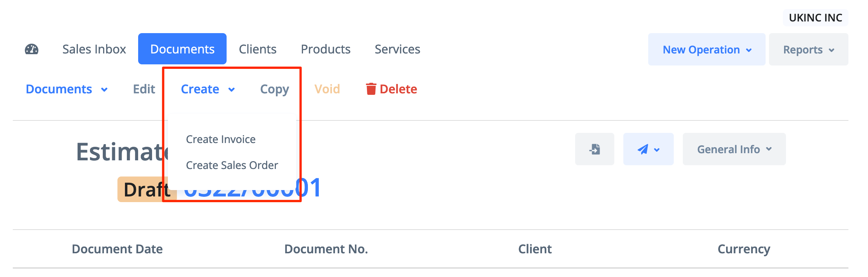Expand the Create dropdown chevron
The width and height of the screenshot is (868, 277).
pos(231,90)
